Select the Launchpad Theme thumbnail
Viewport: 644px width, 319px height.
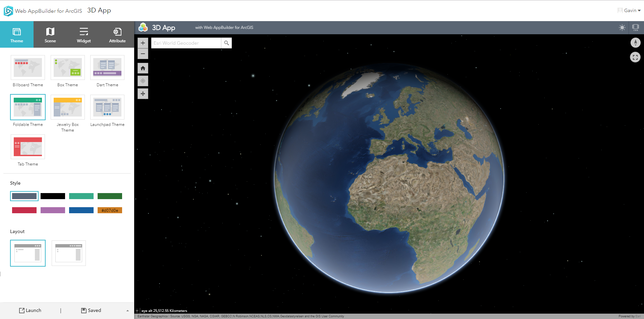(x=107, y=107)
